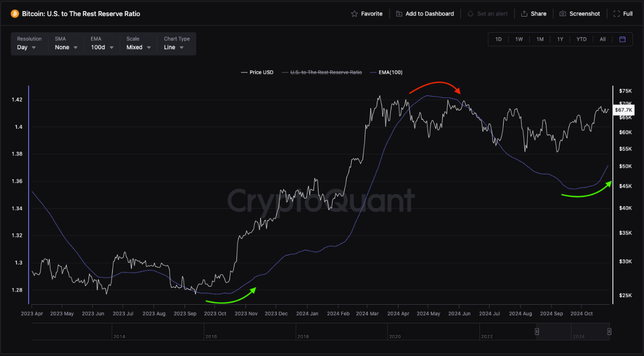The image size is (644, 356).
Task: Click the $67.7K price label on axis
Action: (623, 110)
